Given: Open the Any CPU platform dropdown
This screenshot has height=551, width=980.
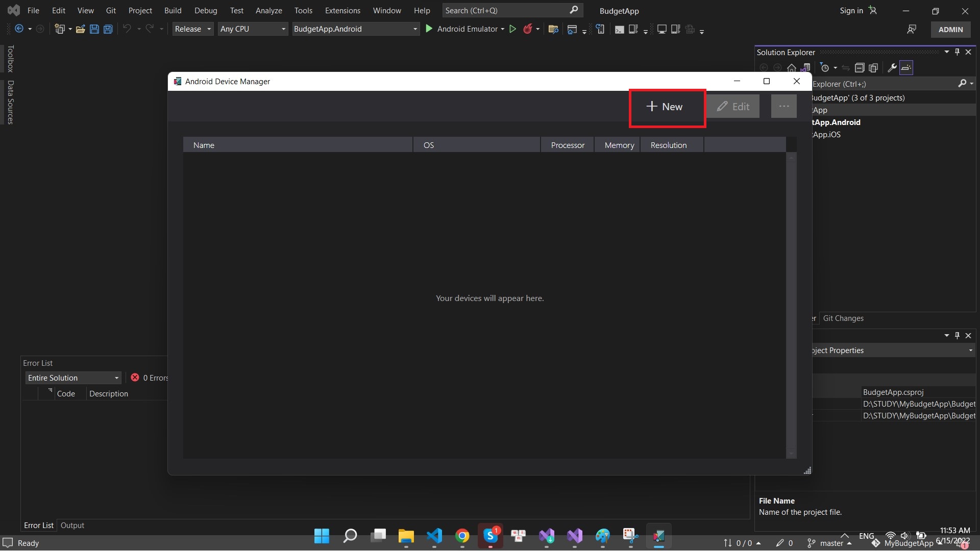Looking at the screenshot, I should click(x=253, y=29).
